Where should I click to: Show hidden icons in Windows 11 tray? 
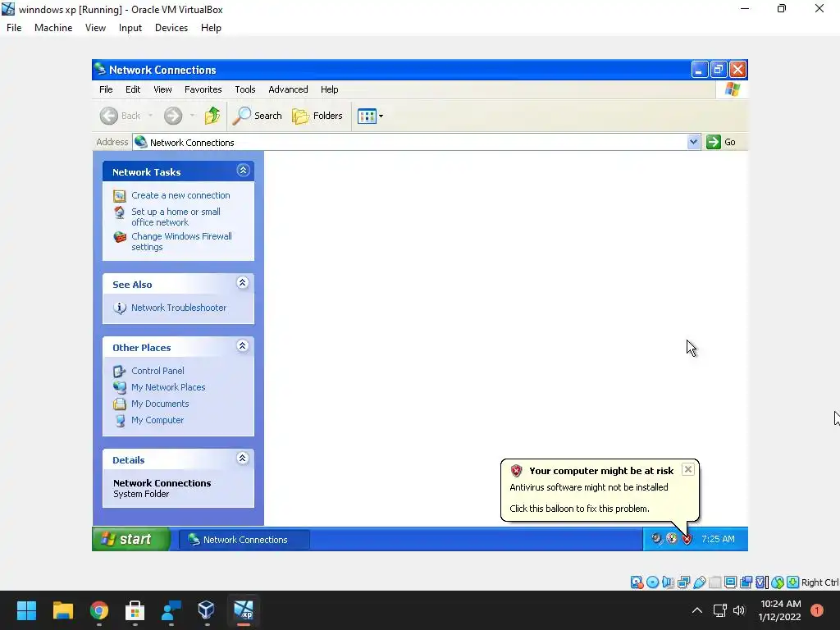[697, 610]
